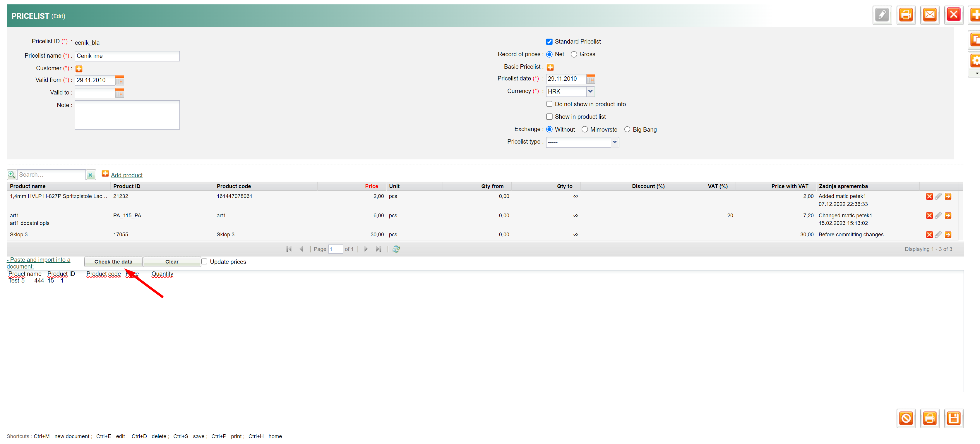Screen dimensions: 980x444
Task: Open Valid from calendar picker
Action: 119,80
